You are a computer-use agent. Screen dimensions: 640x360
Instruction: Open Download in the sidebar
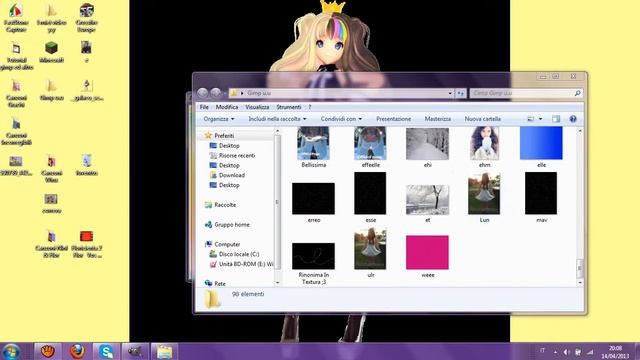(x=227, y=175)
